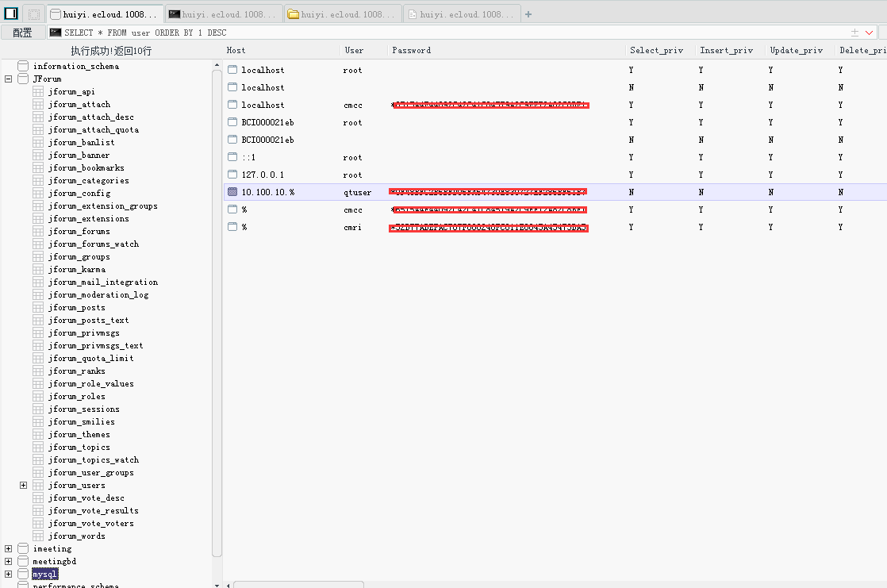Expand the jforum_users table node
This screenshot has width=887, height=588.
pos(23,485)
